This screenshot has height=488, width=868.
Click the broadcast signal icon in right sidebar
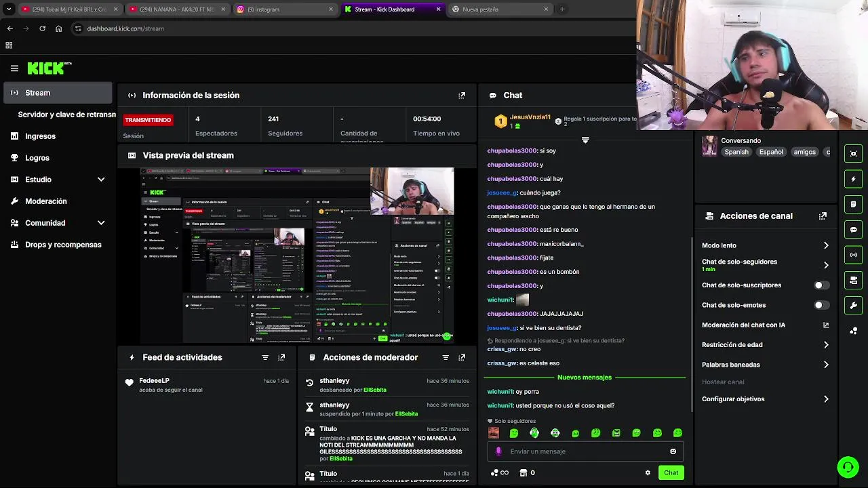[854, 255]
